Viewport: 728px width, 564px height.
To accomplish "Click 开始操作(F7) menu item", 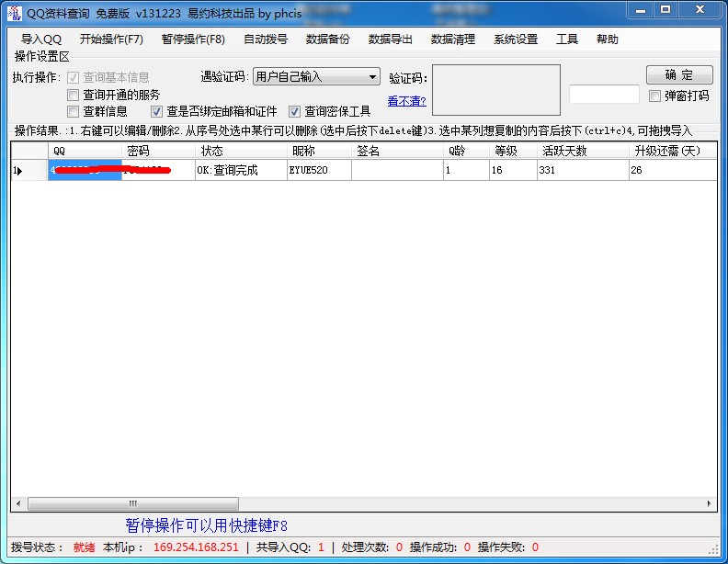I will point(111,39).
